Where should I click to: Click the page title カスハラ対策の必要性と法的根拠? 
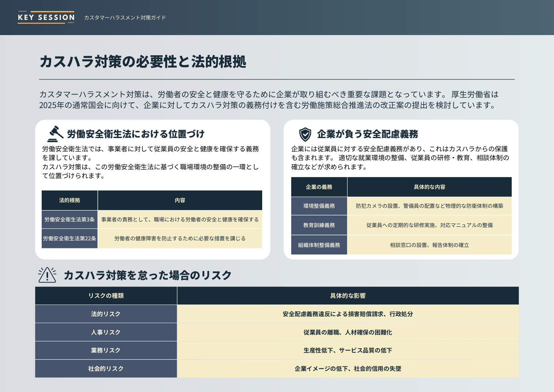[x=144, y=63]
